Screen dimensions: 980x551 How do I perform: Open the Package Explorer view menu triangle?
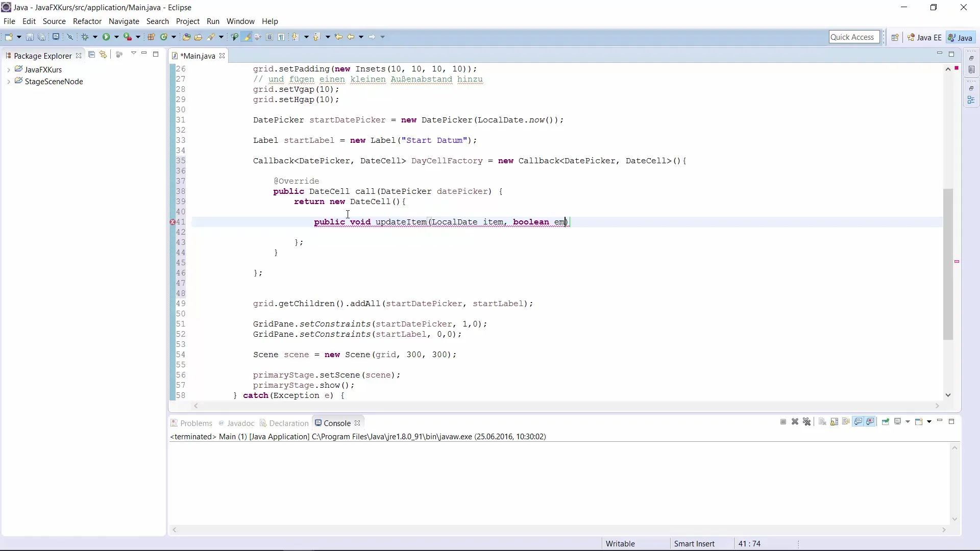coord(134,54)
